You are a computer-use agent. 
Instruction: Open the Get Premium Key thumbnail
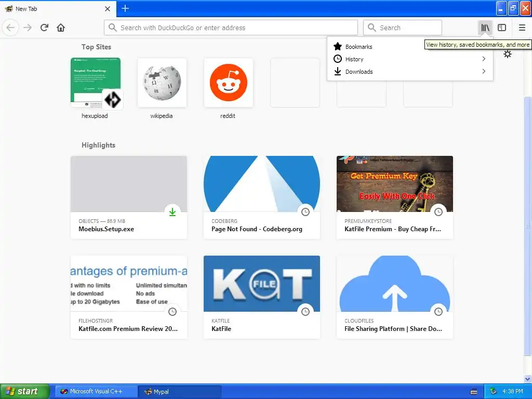pos(395,184)
